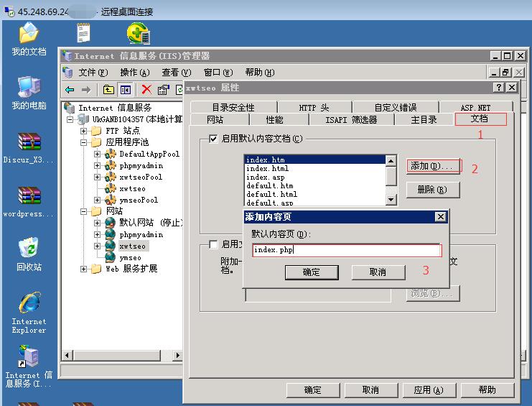Click the 应用(A) button

click(x=429, y=390)
